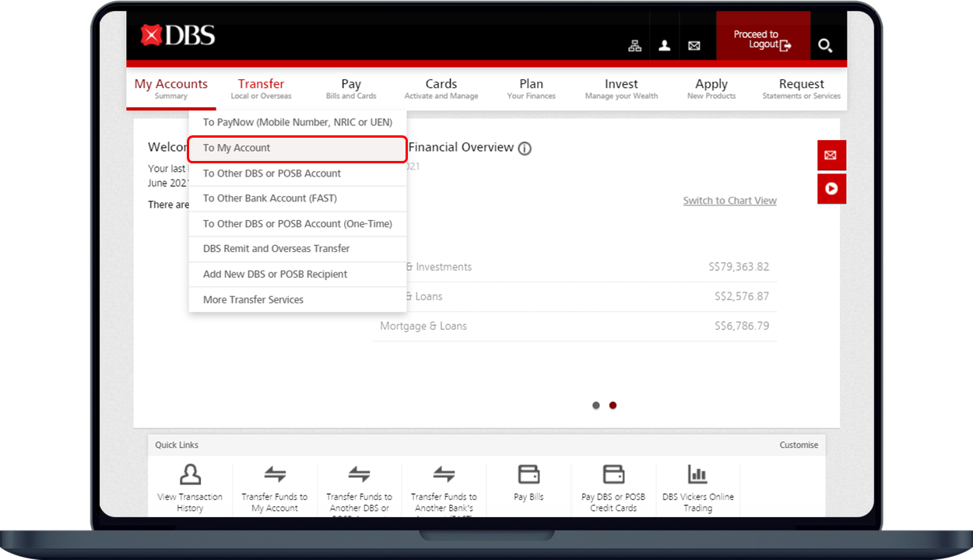Open the sitemap icon in header
The width and height of the screenshot is (973, 560).
634,46
